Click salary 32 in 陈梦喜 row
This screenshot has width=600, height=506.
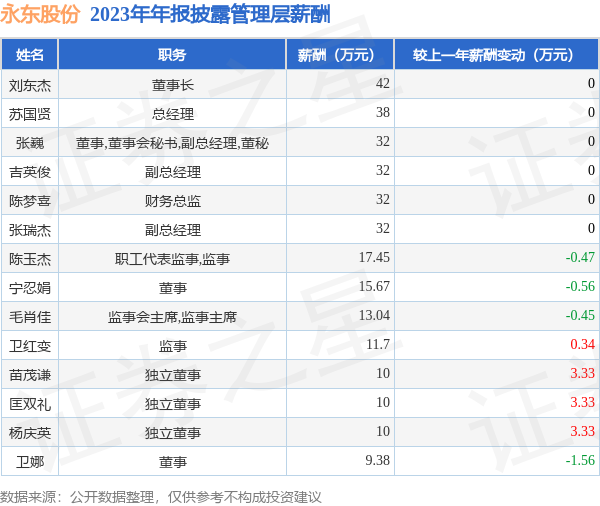click(383, 199)
